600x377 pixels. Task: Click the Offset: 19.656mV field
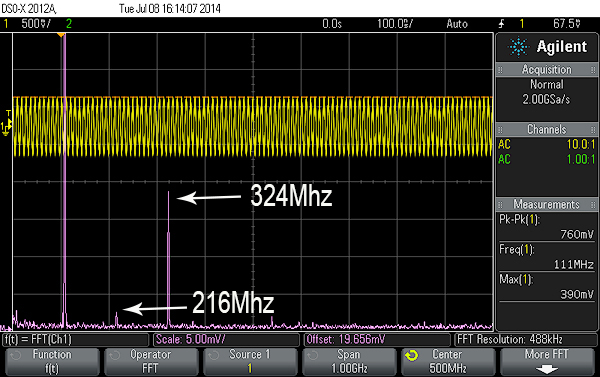[x=377, y=339]
